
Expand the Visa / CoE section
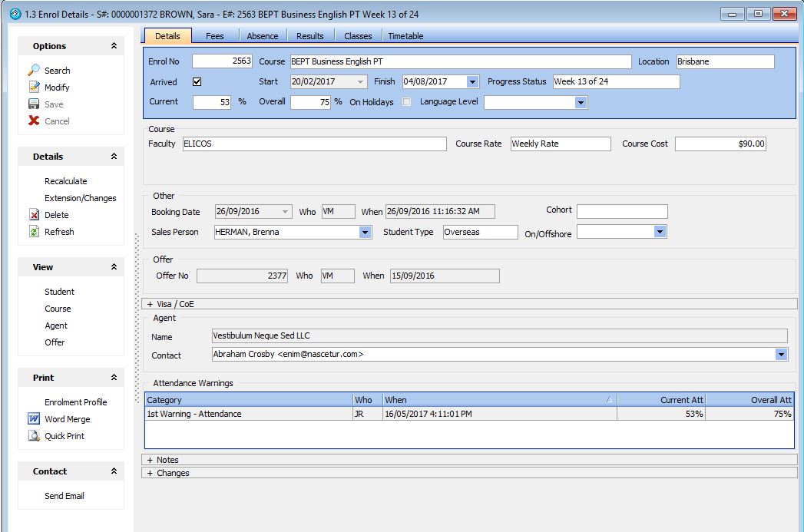pos(151,304)
